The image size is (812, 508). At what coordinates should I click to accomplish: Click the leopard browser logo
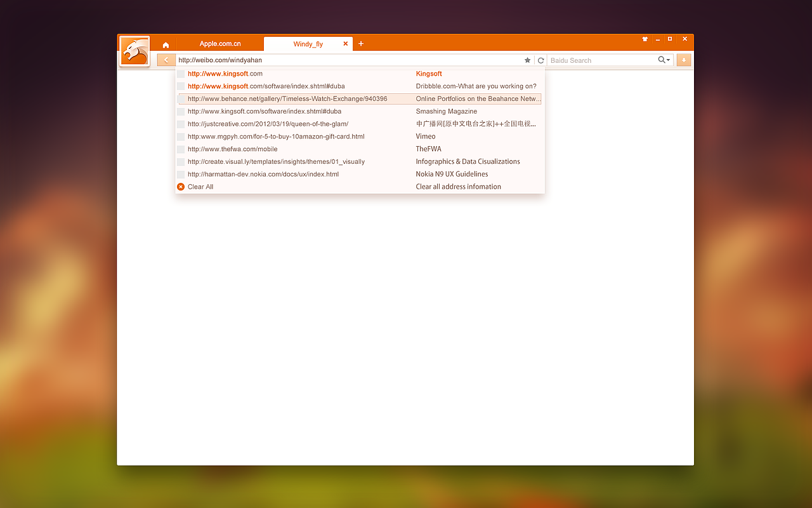tap(134, 51)
